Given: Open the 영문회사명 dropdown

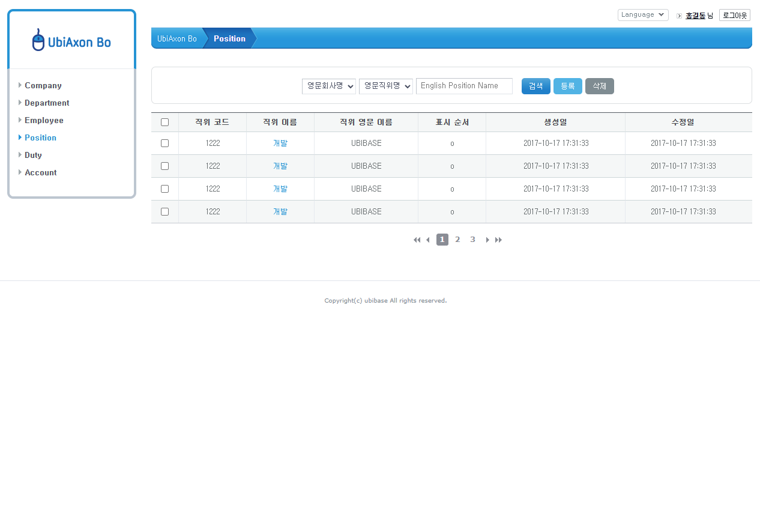Looking at the screenshot, I should pyautogui.click(x=328, y=86).
